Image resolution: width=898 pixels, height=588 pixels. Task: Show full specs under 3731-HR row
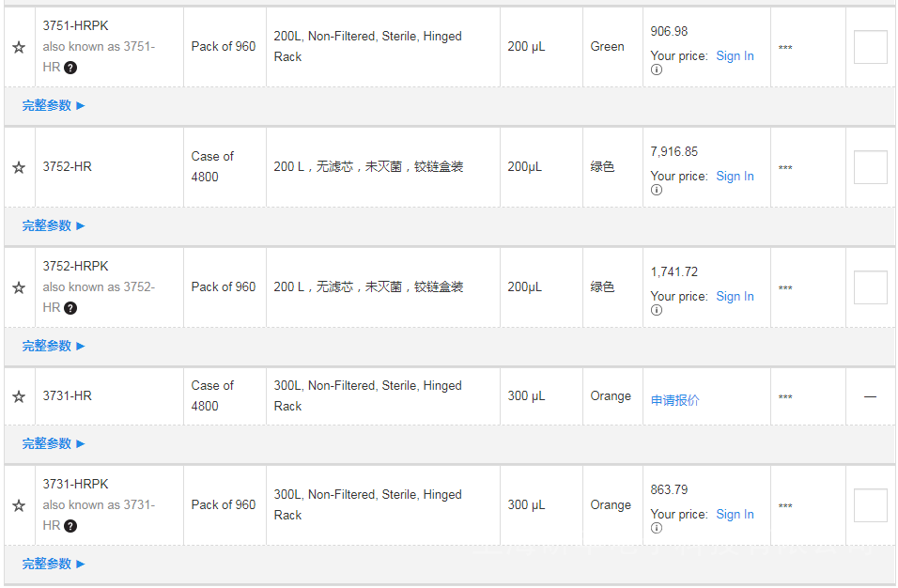point(54,444)
